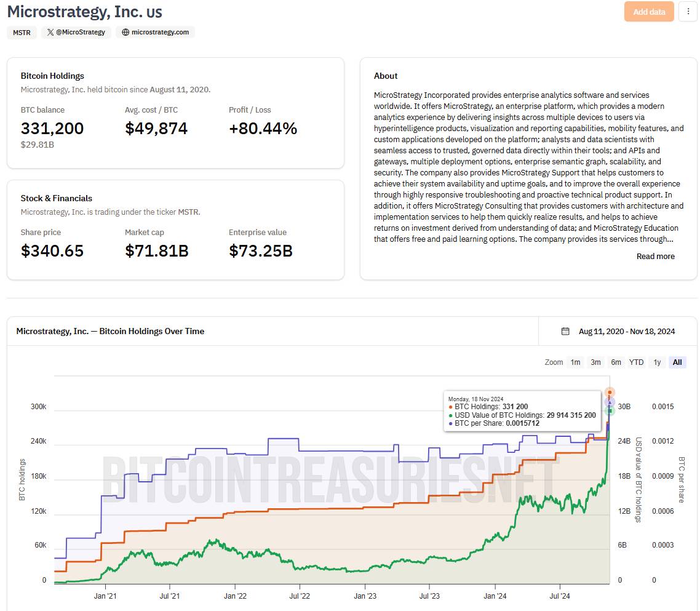Click tooltip line USD Value of BTC Holdings
The width and height of the screenshot is (700, 611).
(x=522, y=415)
